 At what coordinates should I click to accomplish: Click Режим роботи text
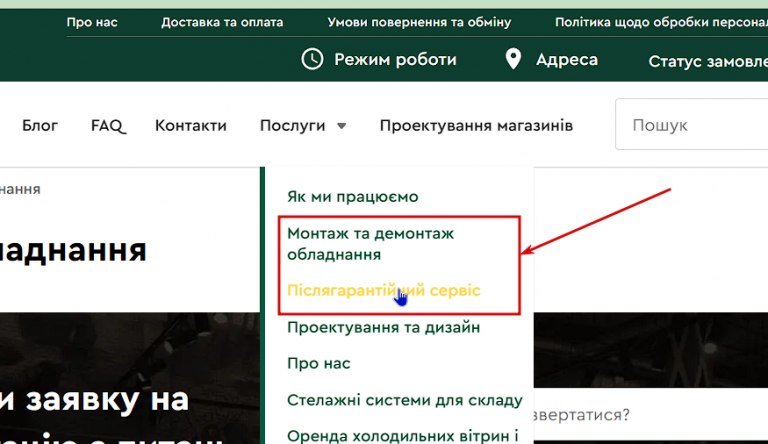(395, 60)
